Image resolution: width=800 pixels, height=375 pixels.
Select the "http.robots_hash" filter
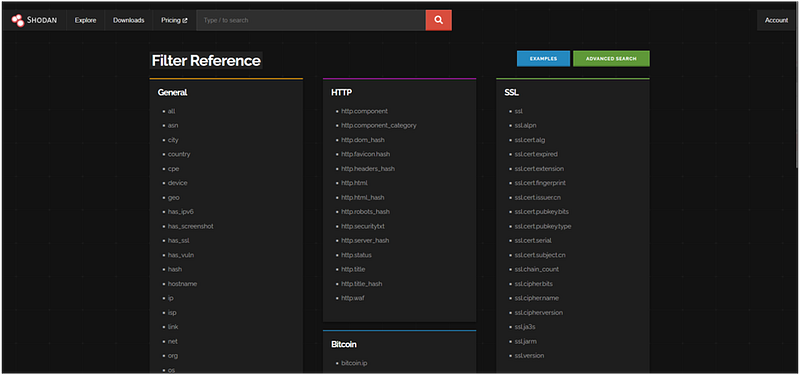(x=365, y=212)
